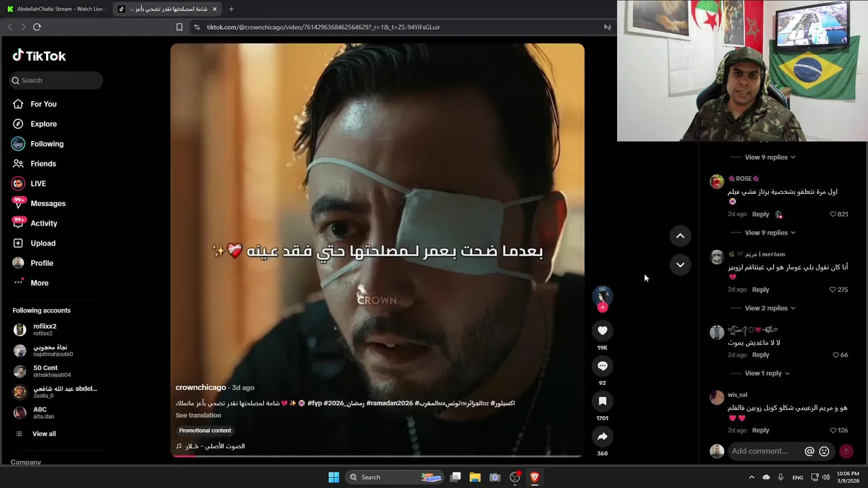Click See translation under caption

(198, 415)
